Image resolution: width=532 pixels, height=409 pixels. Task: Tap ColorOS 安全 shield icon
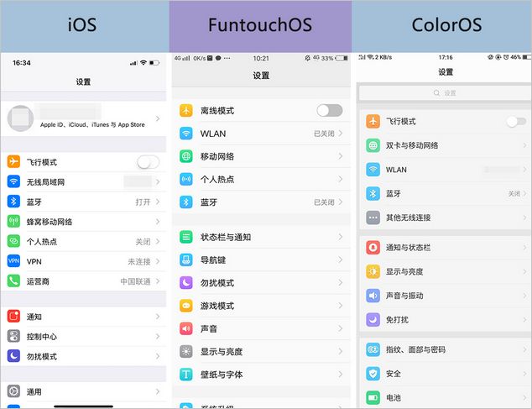pyautogui.click(x=373, y=374)
